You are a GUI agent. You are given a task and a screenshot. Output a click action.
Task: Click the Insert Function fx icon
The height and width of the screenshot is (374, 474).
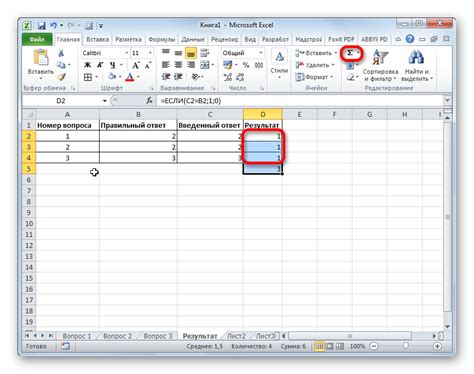(x=149, y=100)
